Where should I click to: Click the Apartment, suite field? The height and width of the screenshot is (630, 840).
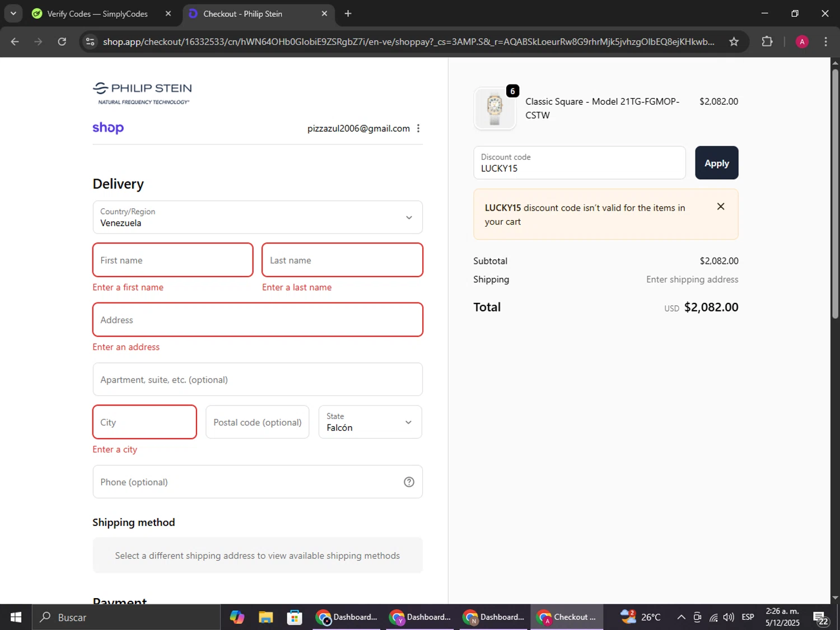[x=258, y=379]
